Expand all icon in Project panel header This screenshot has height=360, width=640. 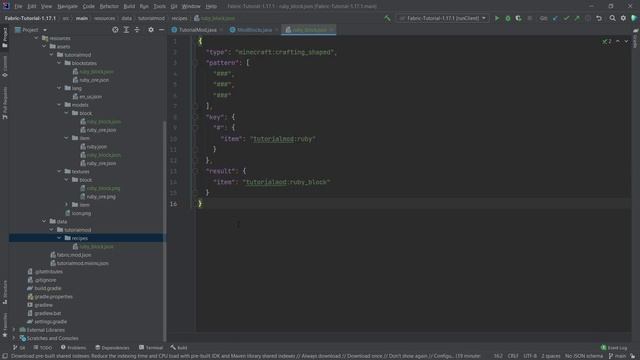[126, 30]
